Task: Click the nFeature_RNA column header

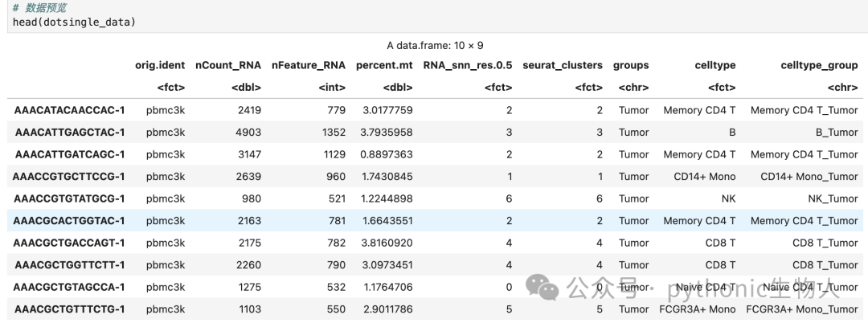Action: [309, 65]
